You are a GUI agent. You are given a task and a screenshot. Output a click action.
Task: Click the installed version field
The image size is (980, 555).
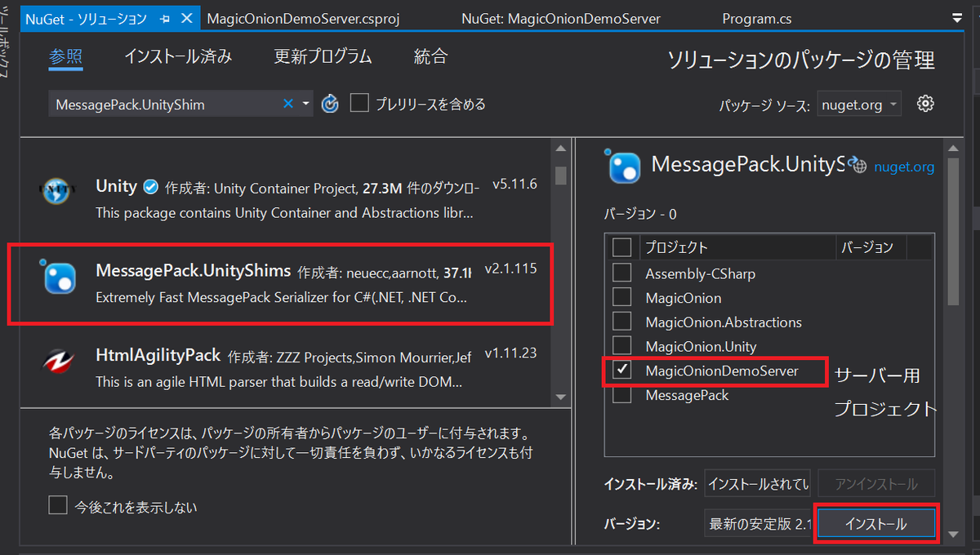coord(757,483)
